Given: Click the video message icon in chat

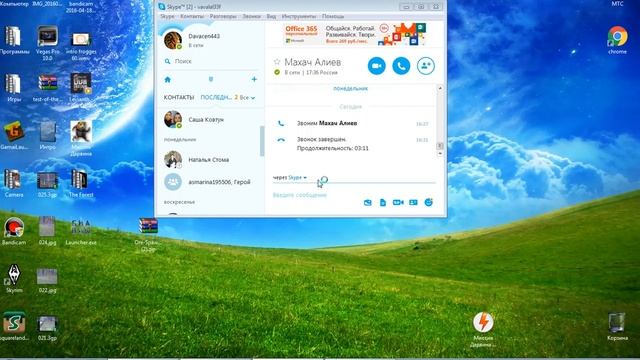Looking at the screenshot, I should point(398,202).
